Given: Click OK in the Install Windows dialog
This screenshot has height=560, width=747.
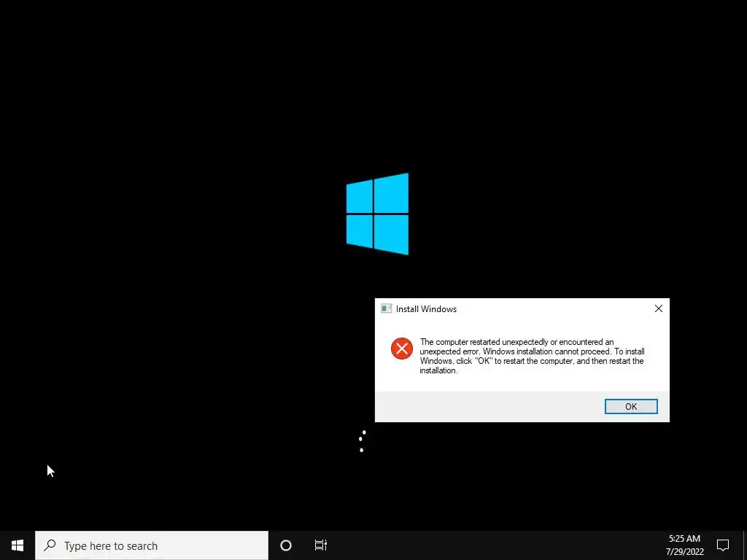Looking at the screenshot, I should 631,406.
